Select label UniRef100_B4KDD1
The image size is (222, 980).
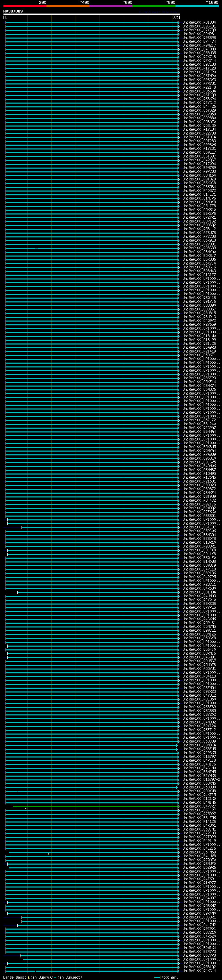click(x=199, y=826)
